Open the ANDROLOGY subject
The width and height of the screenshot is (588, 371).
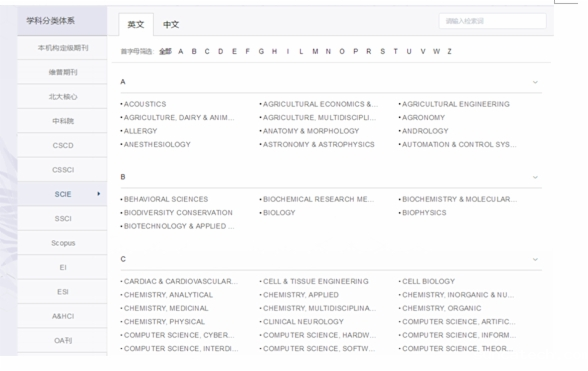[x=425, y=131]
